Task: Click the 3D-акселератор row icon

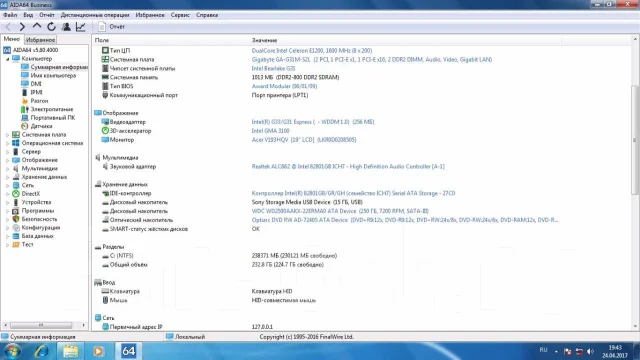Action: (105, 131)
